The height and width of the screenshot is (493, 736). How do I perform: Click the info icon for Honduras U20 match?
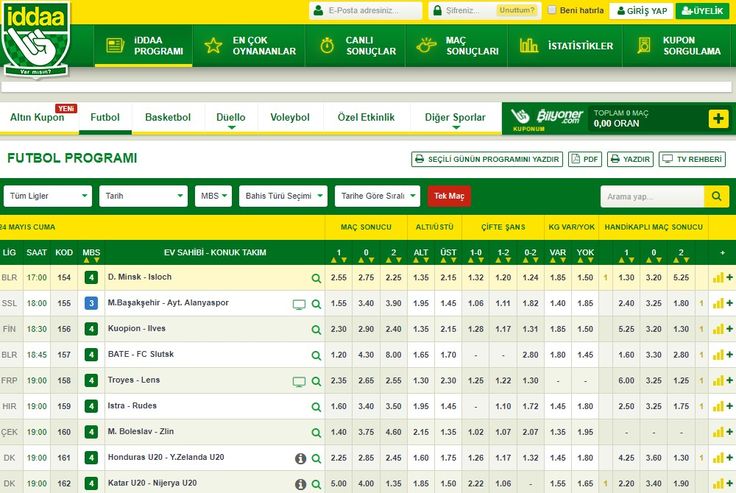coord(300,459)
